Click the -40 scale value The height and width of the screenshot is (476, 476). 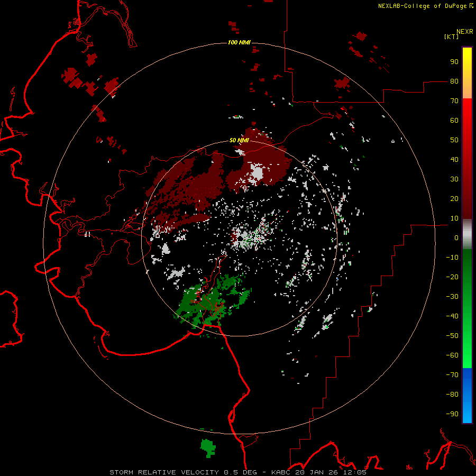click(452, 316)
